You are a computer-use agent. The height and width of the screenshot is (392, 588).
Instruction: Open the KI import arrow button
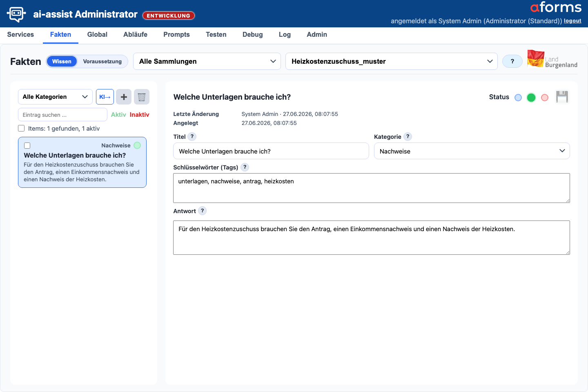(105, 97)
